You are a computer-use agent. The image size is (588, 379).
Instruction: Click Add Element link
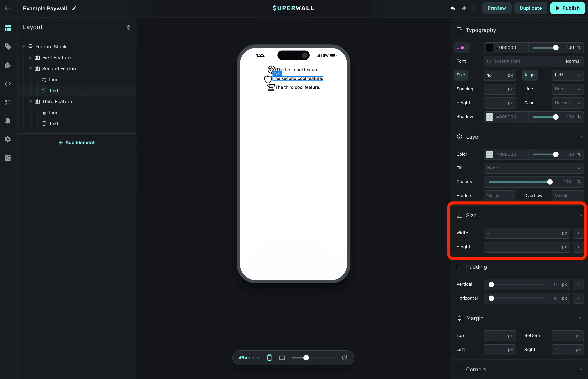[x=77, y=143]
